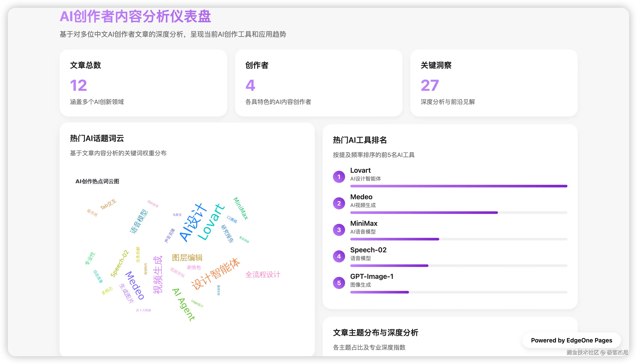637x364 pixels.
Task: Click the GPT-Image-1 frequency bar
Action: click(379, 292)
